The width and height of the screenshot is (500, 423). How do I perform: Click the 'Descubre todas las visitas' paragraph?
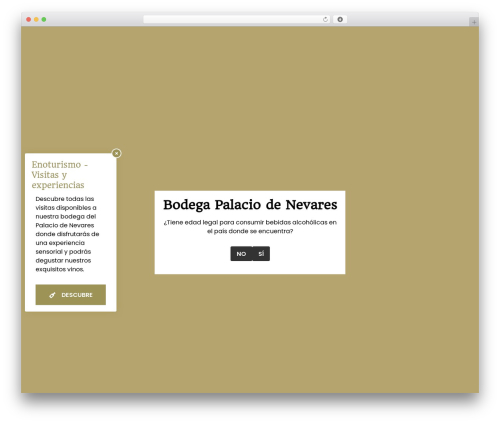[x=67, y=234]
